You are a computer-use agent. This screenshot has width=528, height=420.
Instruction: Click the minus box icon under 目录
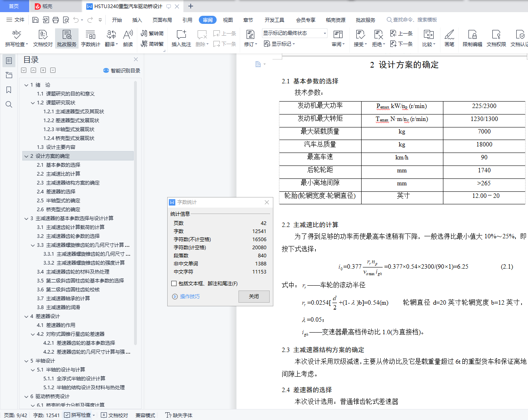click(53, 70)
